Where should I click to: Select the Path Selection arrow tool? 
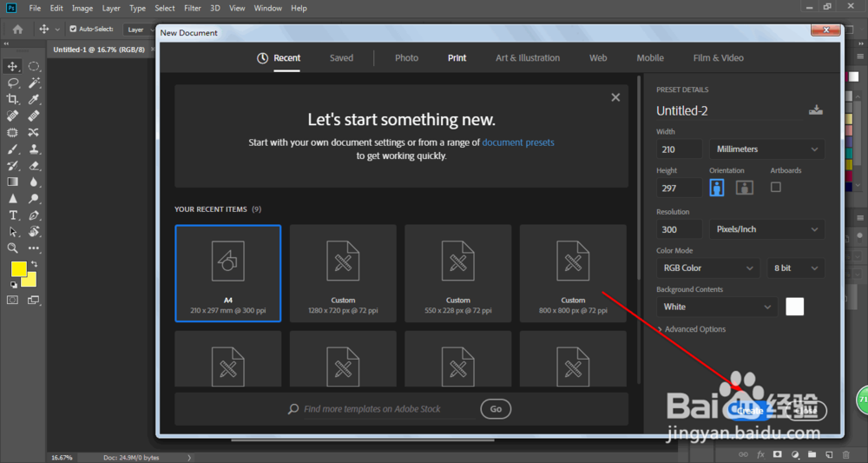pos(12,231)
